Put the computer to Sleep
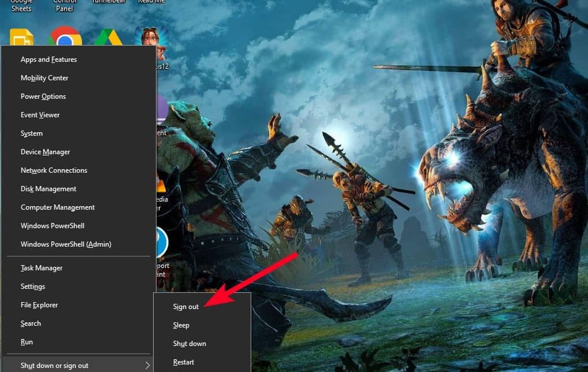 [181, 325]
